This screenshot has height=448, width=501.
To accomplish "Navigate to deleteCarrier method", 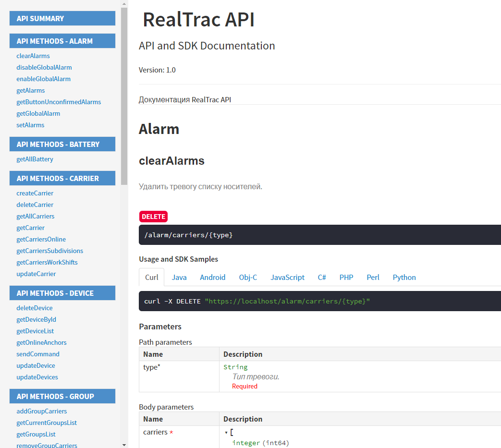I will tap(35, 205).
